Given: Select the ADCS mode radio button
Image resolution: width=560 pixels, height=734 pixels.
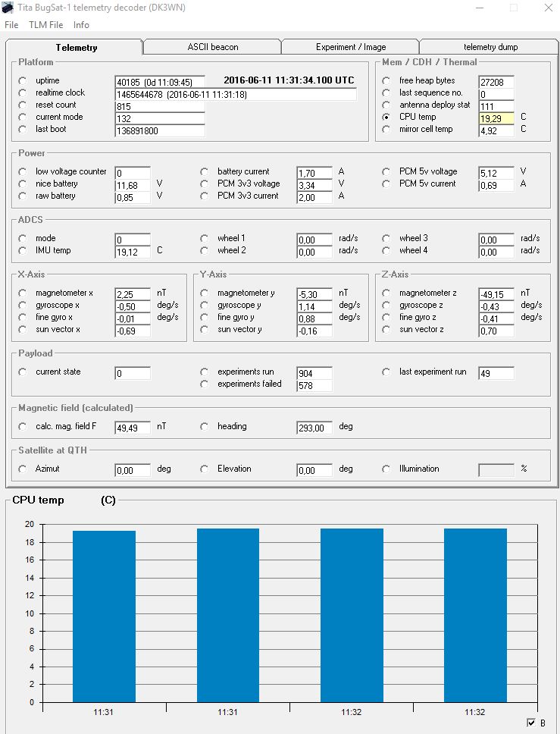Looking at the screenshot, I should click(23, 238).
